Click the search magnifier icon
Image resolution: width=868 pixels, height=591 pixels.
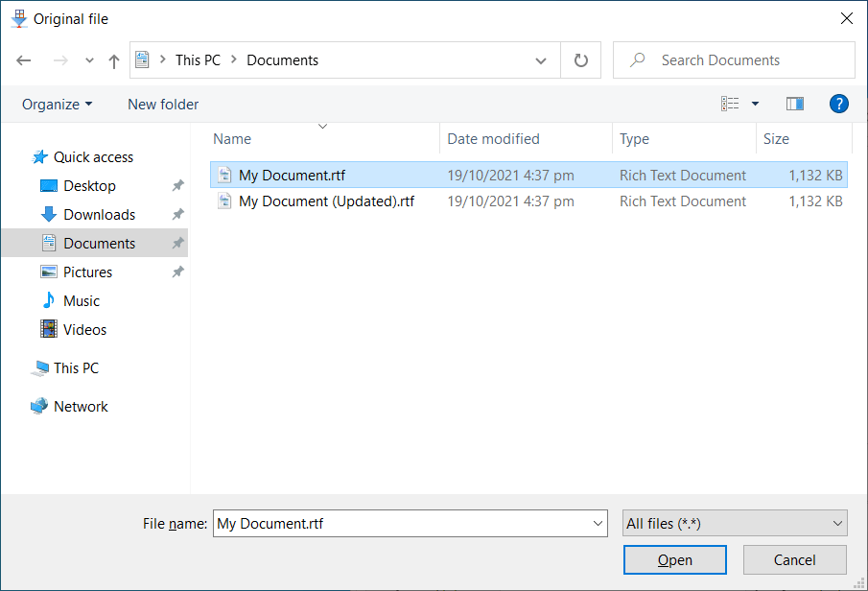[637, 59]
